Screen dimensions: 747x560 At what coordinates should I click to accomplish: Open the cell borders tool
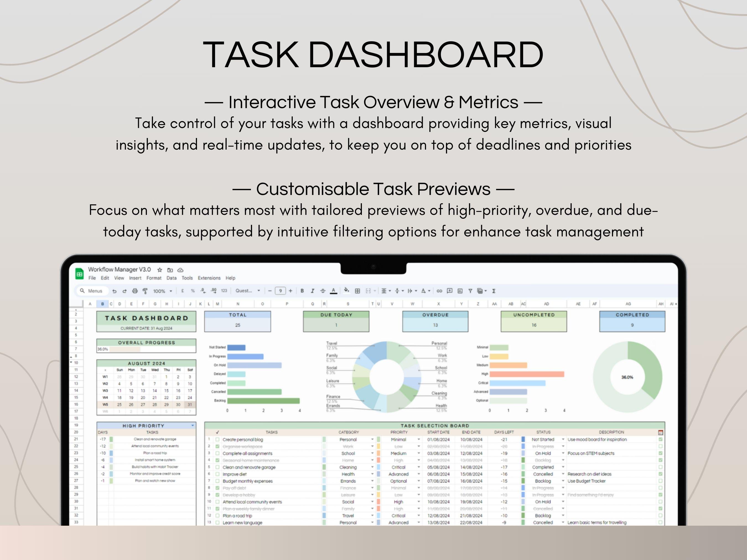[357, 291]
